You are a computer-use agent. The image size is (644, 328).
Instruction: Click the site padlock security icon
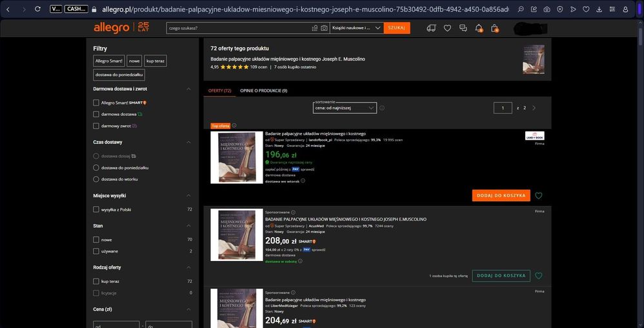94,9
